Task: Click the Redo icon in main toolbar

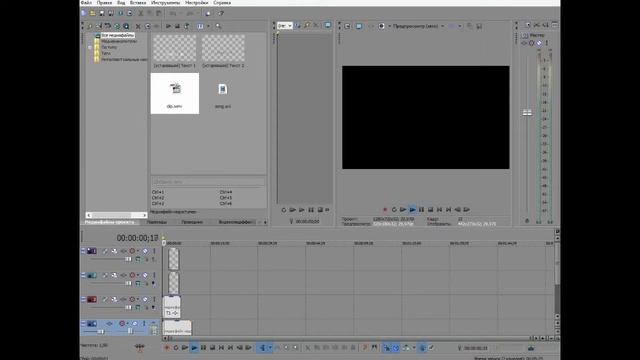Action: pyautogui.click(x=190, y=13)
